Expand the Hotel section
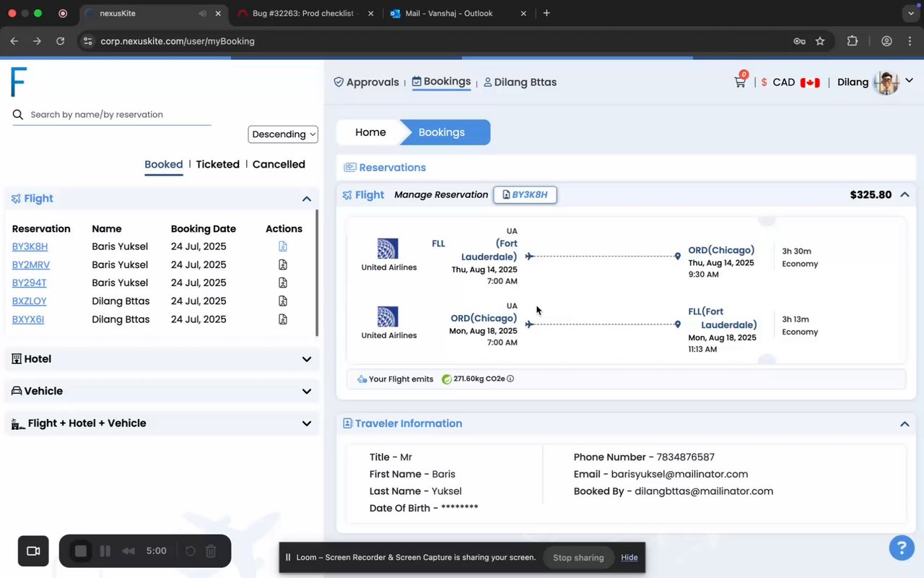 [x=307, y=359]
